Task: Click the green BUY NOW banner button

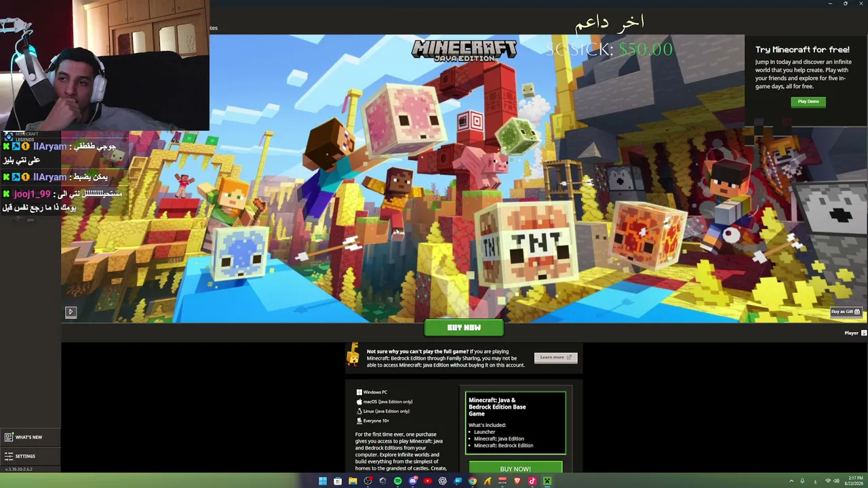Action: [x=464, y=328]
